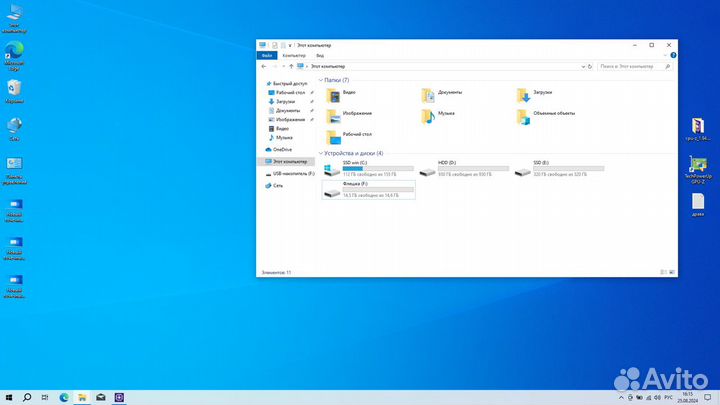The image size is (720, 405).
Task: Open the Recycle Bin desktop icon
Action: 14,91
